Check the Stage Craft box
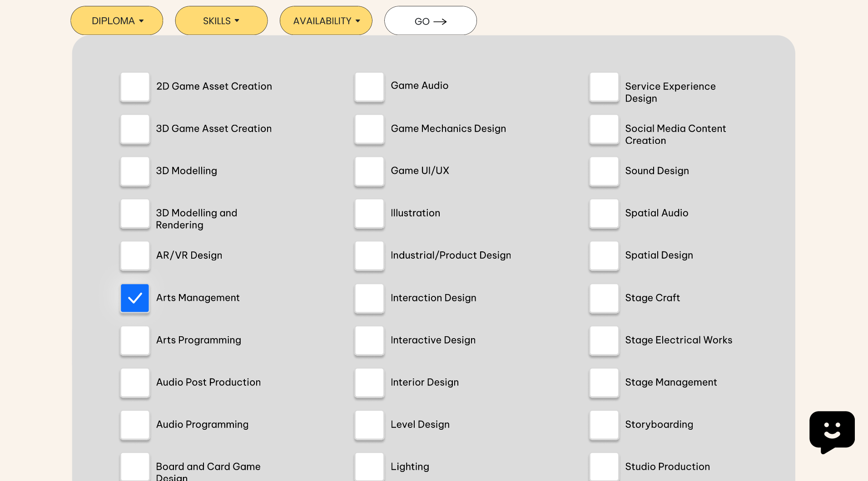 [604, 298]
